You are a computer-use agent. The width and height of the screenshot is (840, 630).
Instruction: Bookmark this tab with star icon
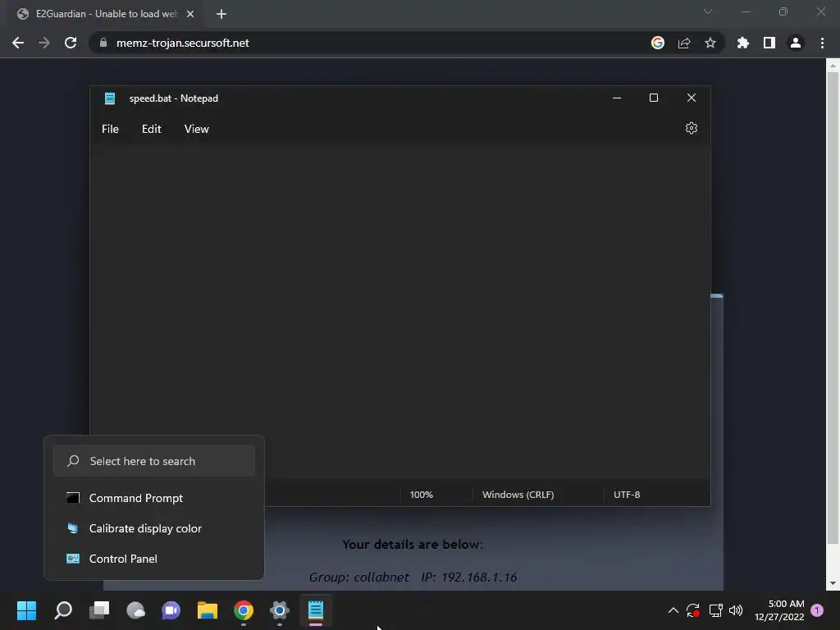tap(710, 43)
